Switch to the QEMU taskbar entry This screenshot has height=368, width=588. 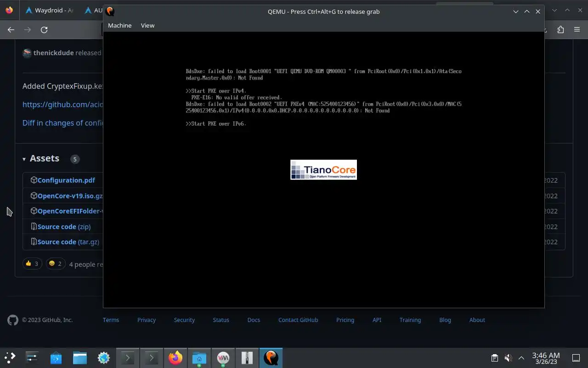271,357
